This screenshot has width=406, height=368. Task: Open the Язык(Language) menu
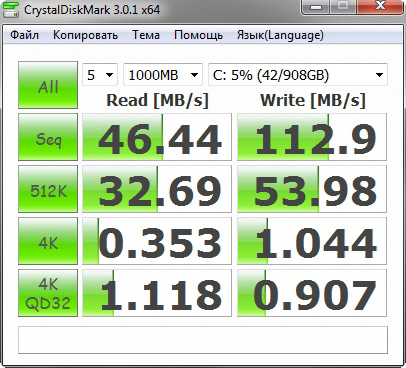(x=280, y=35)
